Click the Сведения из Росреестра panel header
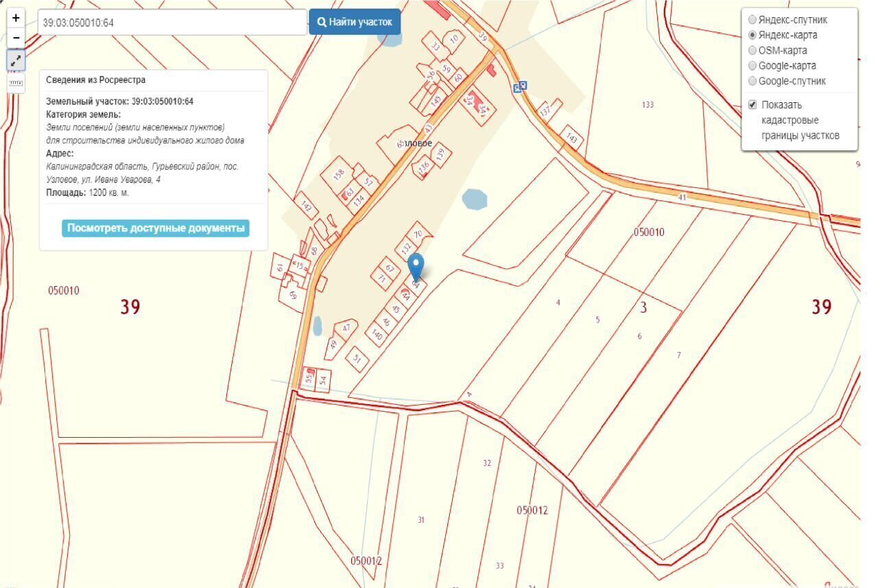Screen dimensions: 878x588 point(96,80)
